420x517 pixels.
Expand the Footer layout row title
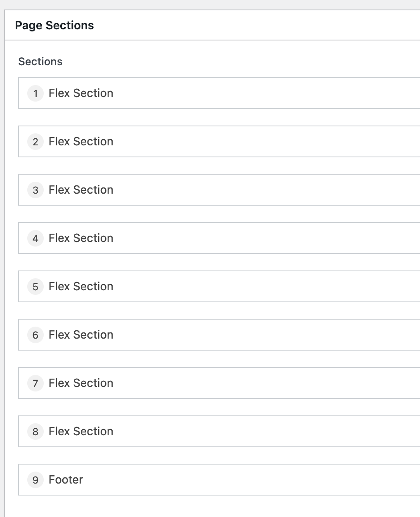pyautogui.click(x=66, y=480)
